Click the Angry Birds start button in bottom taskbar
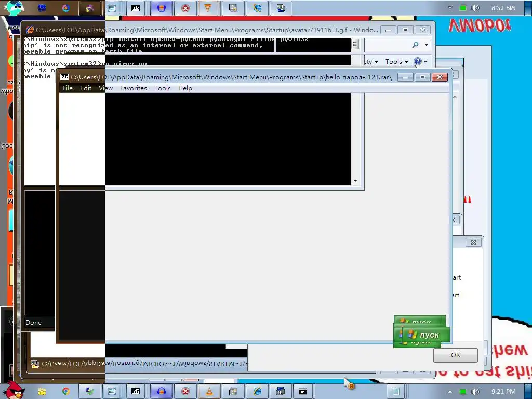This screenshot has height=399, width=532. coord(14,390)
